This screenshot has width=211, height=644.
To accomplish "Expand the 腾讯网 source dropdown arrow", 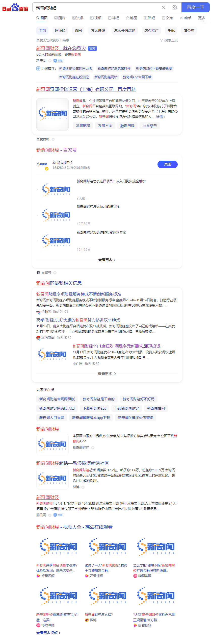I will tap(50, 515).
